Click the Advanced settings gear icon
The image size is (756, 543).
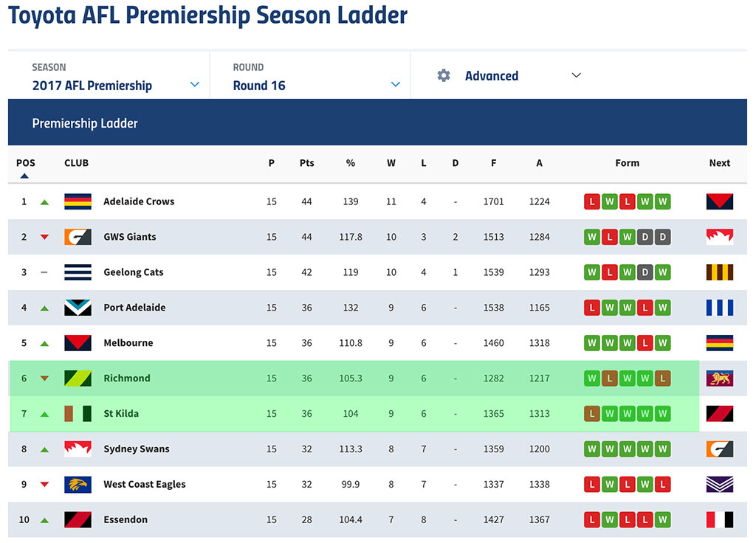[x=444, y=75]
